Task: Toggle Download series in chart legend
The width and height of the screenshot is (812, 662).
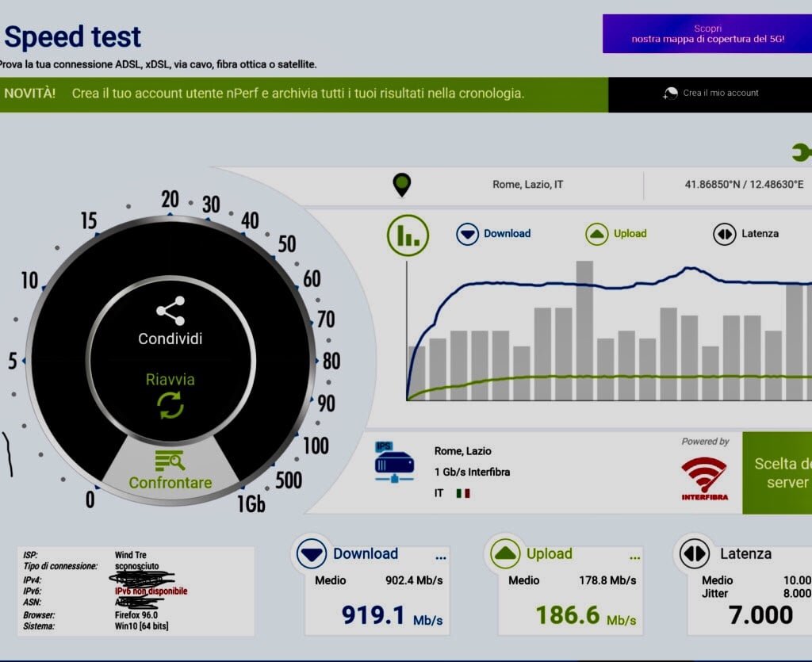Action: tap(493, 234)
